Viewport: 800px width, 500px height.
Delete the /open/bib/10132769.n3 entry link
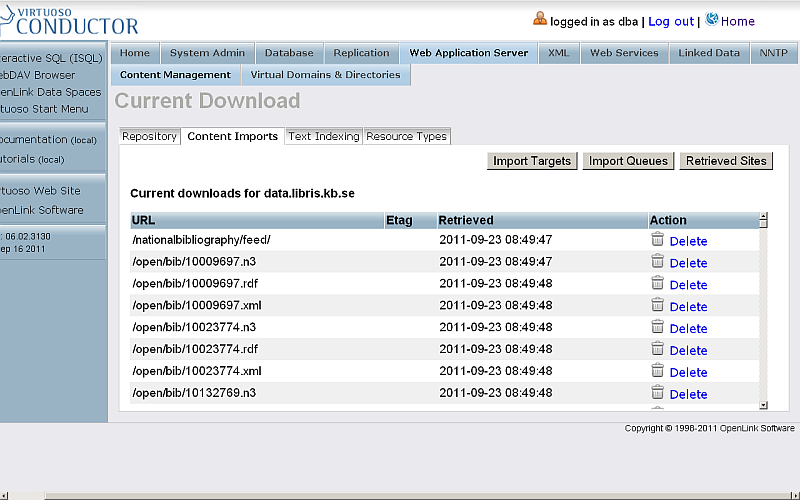pos(688,394)
